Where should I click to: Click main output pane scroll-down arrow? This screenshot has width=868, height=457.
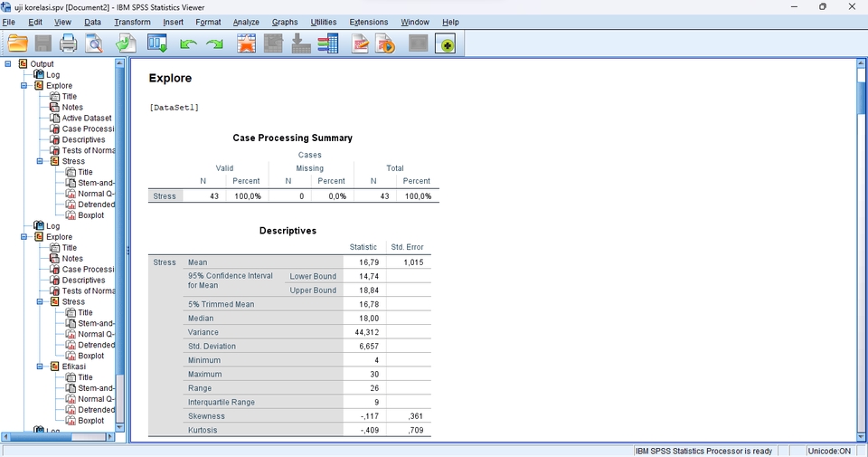click(x=862, y=437)
